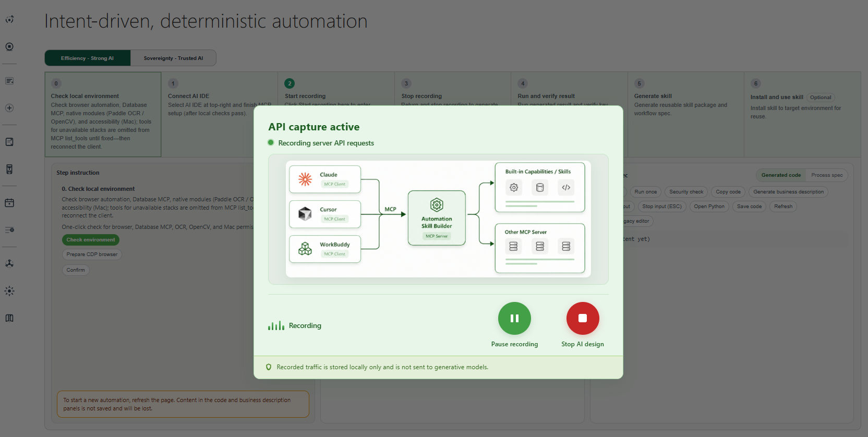Click the WorkBuddy stacked-cubes icon
This screenshot has height=437, width=868.
click(305, 249)
